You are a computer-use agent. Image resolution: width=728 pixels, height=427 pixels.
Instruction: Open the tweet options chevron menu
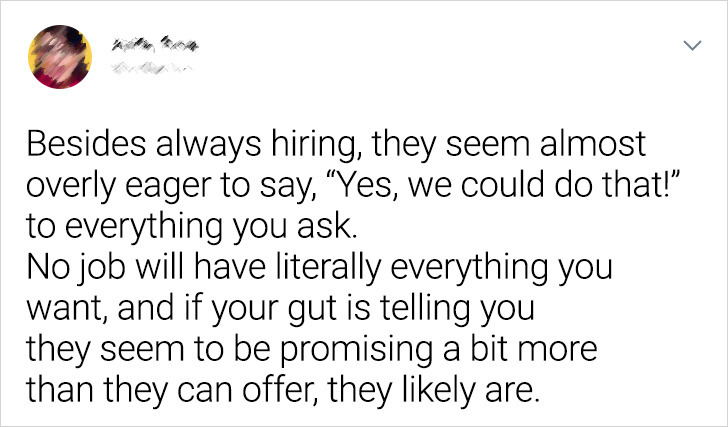coord(692,45)
